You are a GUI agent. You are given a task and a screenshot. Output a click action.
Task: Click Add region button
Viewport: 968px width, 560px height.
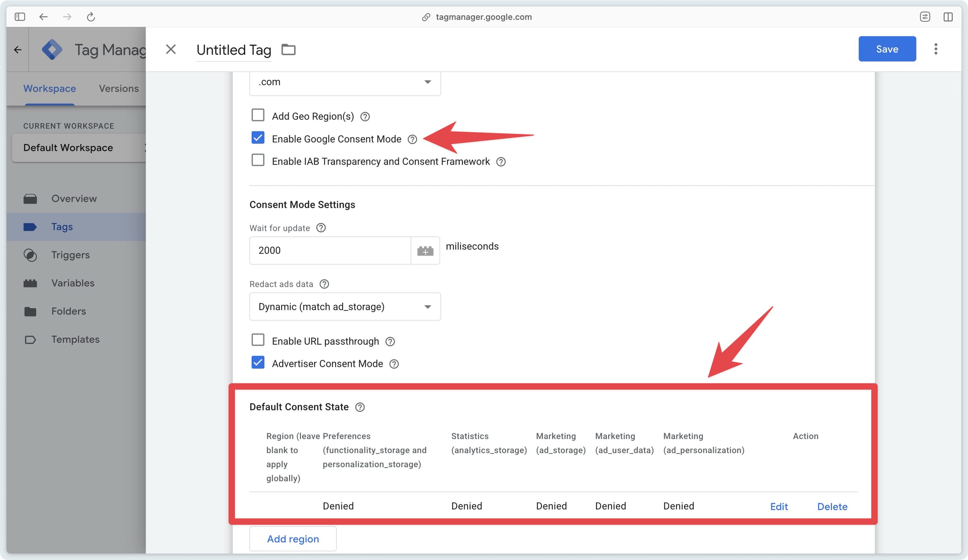click(x=293, y=539)
